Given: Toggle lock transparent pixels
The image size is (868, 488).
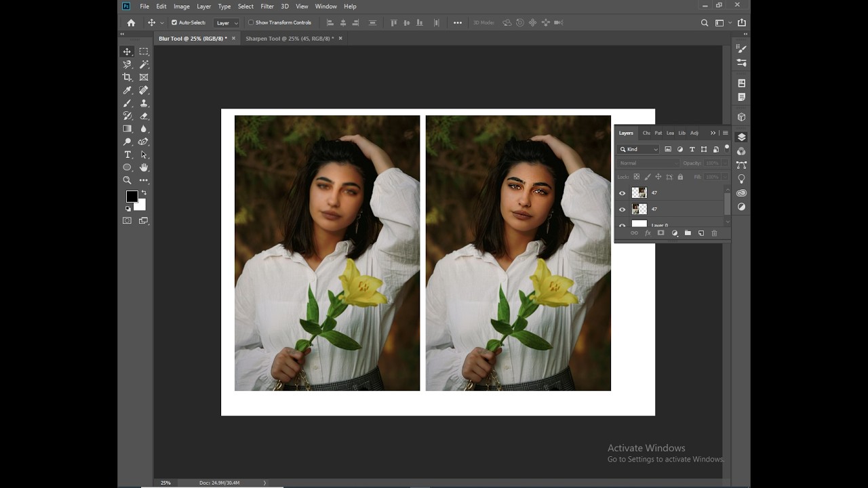Looking at the screenshot, I should pyautogui.click(x=636, y=177).
